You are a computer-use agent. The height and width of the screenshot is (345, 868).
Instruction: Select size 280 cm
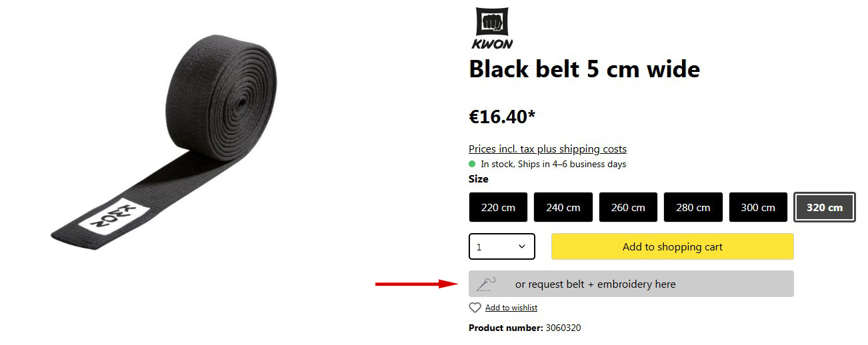693,207
